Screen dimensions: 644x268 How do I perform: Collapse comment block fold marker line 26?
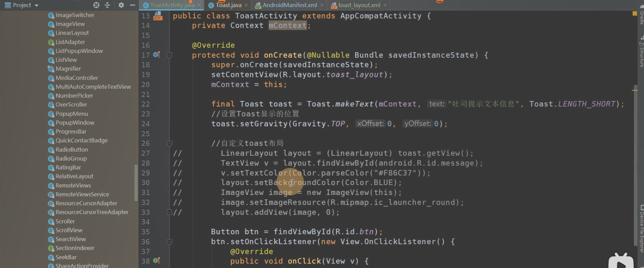170,143
